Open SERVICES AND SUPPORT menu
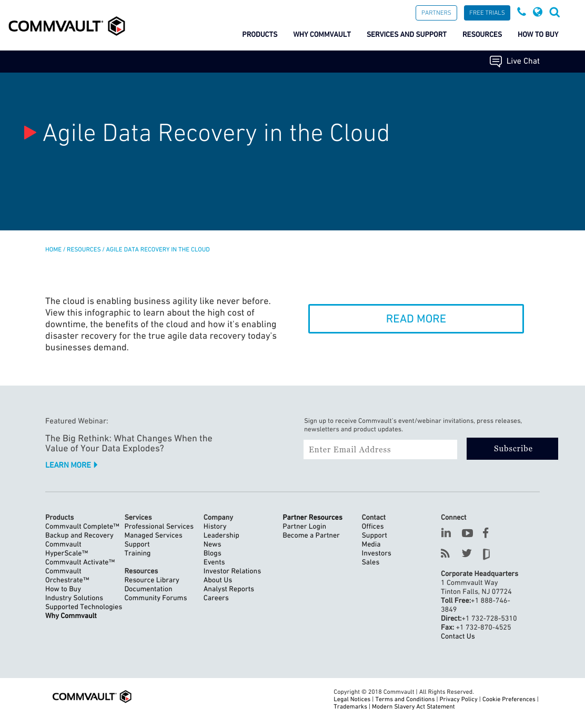The height and width of the screenshot is (728, 585). [x=407, y=34]
